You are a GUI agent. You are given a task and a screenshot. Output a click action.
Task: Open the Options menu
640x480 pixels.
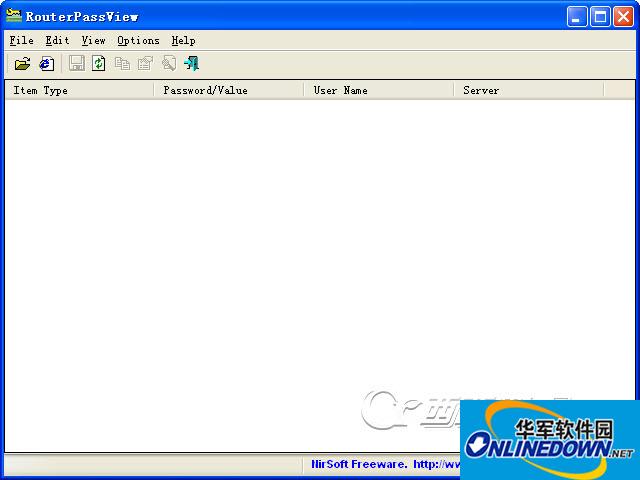coord(138,40)
